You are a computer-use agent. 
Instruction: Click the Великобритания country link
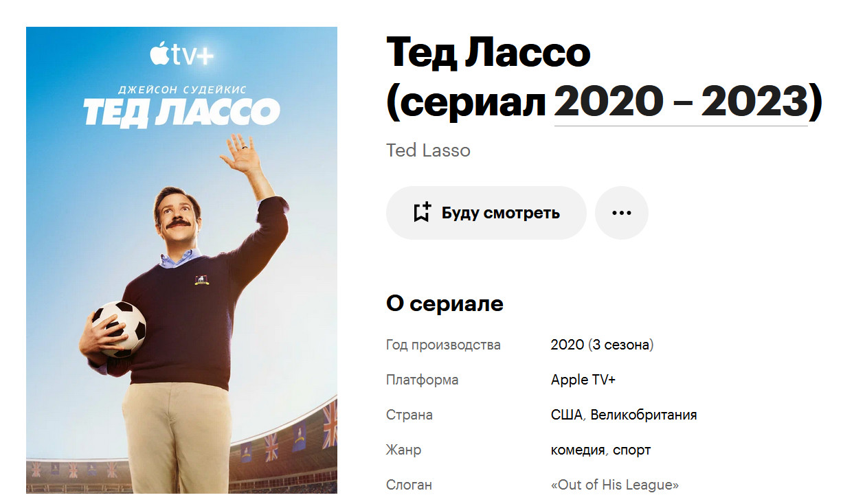pyautogui.click(x=644, y=415)
